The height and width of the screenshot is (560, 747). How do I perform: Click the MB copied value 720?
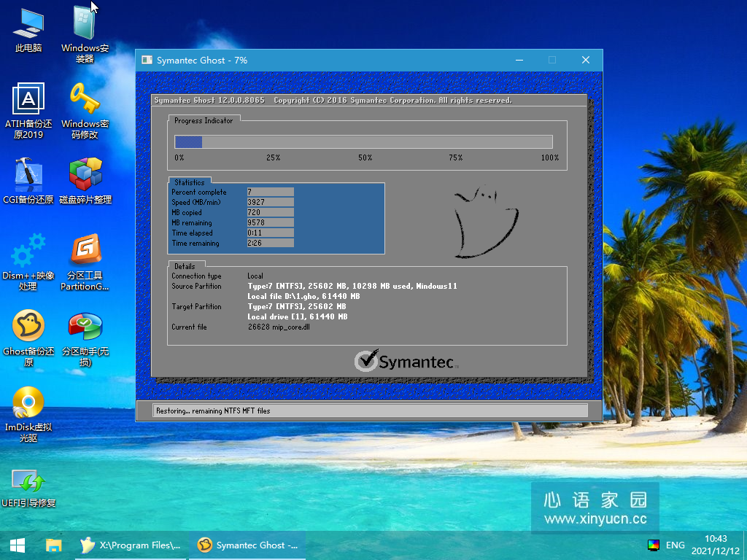tap(270, 212)
